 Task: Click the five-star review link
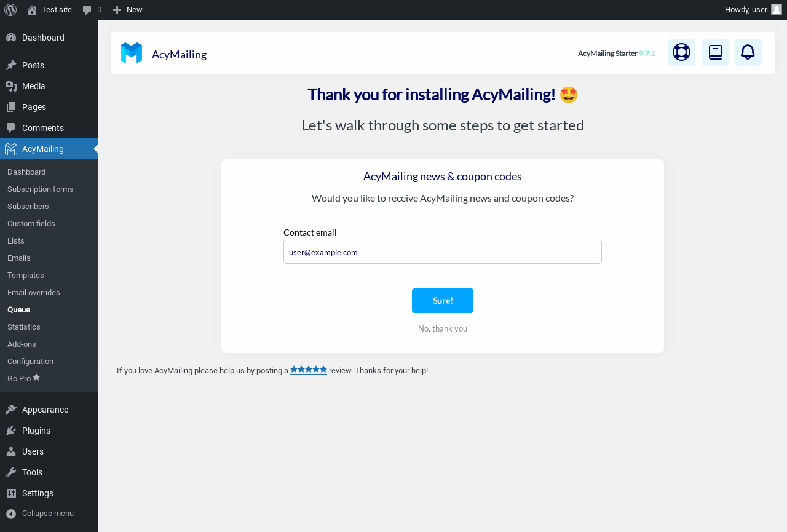click(309, 370)
